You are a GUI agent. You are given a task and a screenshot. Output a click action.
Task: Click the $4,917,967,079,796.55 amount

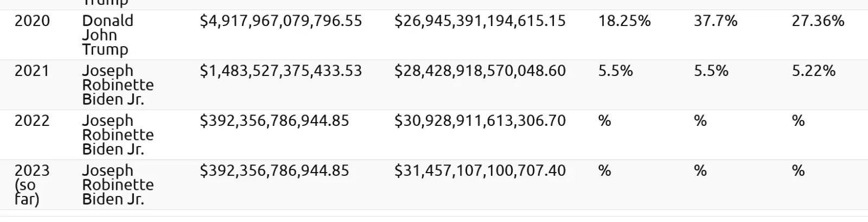click(x=280, y=21)
